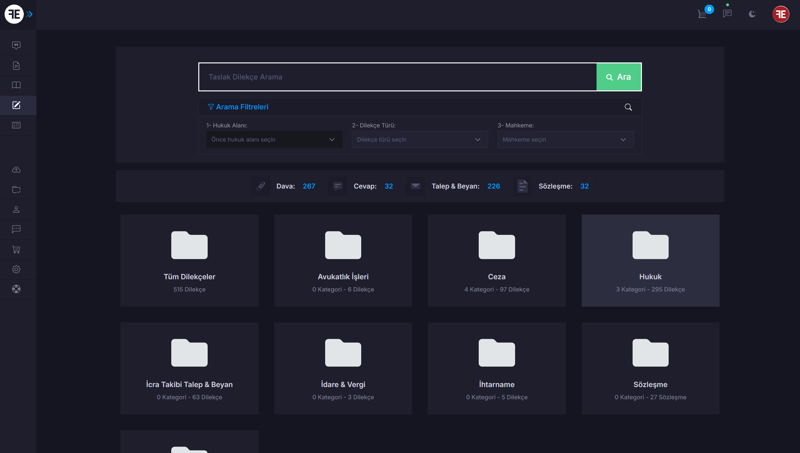This screenshot has width=800, height=453.
Task: Filter by Dava count stat
Action: point(295,186)
